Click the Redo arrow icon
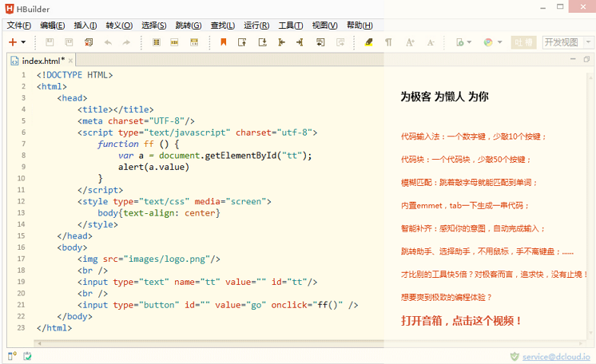596x364 pixels. pos(126,42)
